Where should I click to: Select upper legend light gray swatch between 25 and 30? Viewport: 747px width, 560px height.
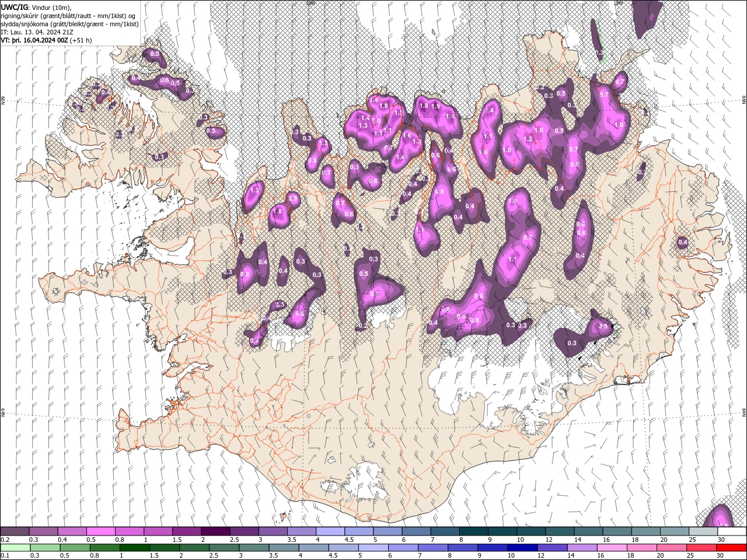click(704, 531)
